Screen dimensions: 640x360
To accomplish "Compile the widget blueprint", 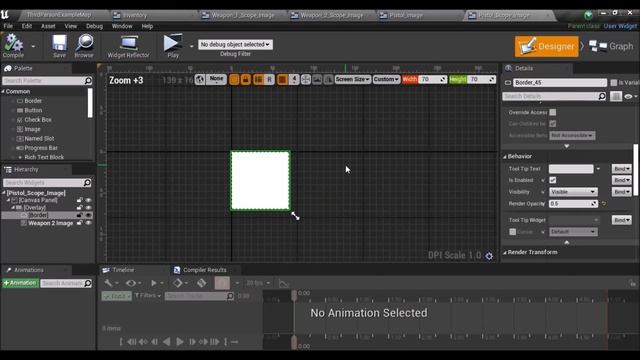I will (x=13, y=46).
